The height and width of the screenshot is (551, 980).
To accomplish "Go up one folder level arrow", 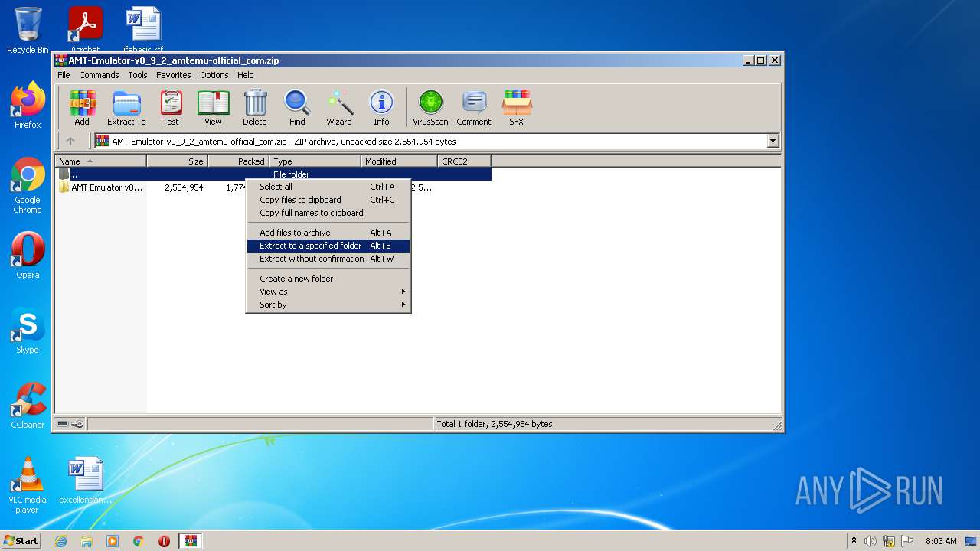I will point(70,141).
